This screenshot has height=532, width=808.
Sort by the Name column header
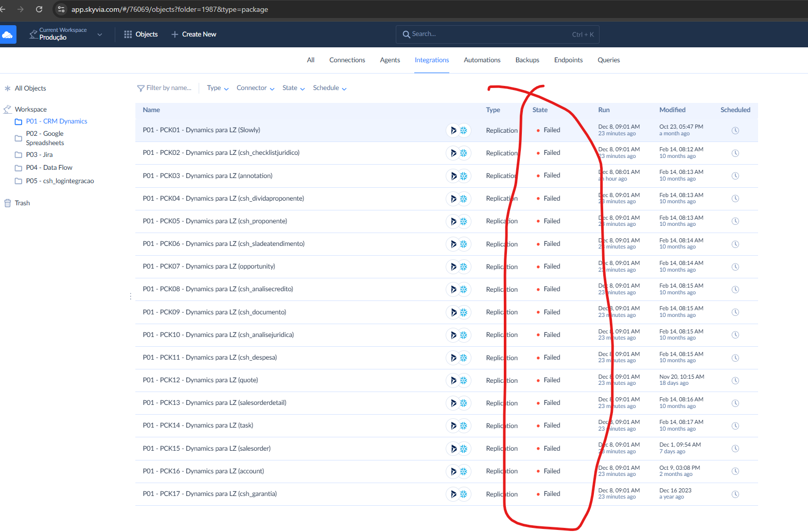[x=151, y=110]
